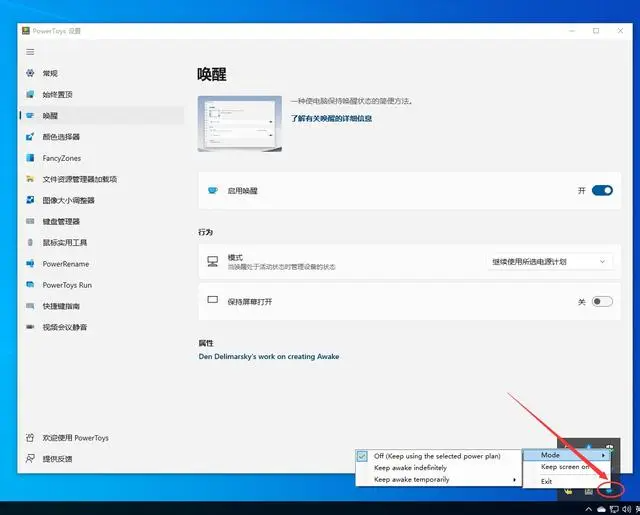Choose 'Keep awake indefinitely' option

pyautogui.click(x=438, y=468)
